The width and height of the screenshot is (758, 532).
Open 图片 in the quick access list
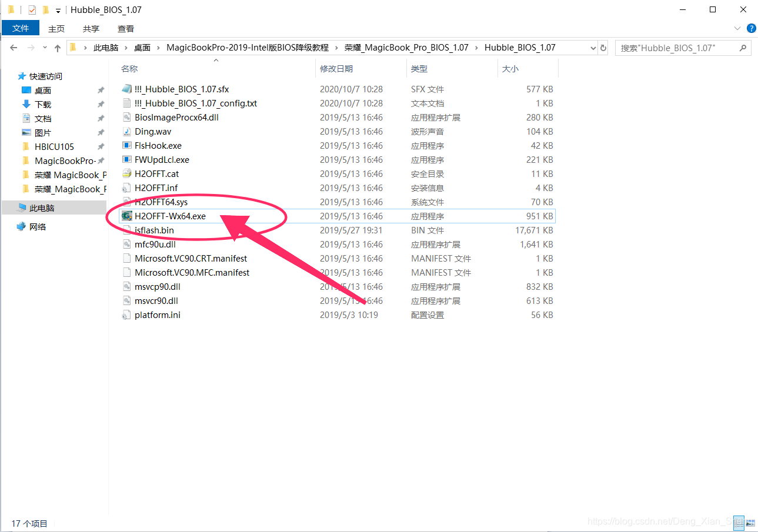coord(43,133)
